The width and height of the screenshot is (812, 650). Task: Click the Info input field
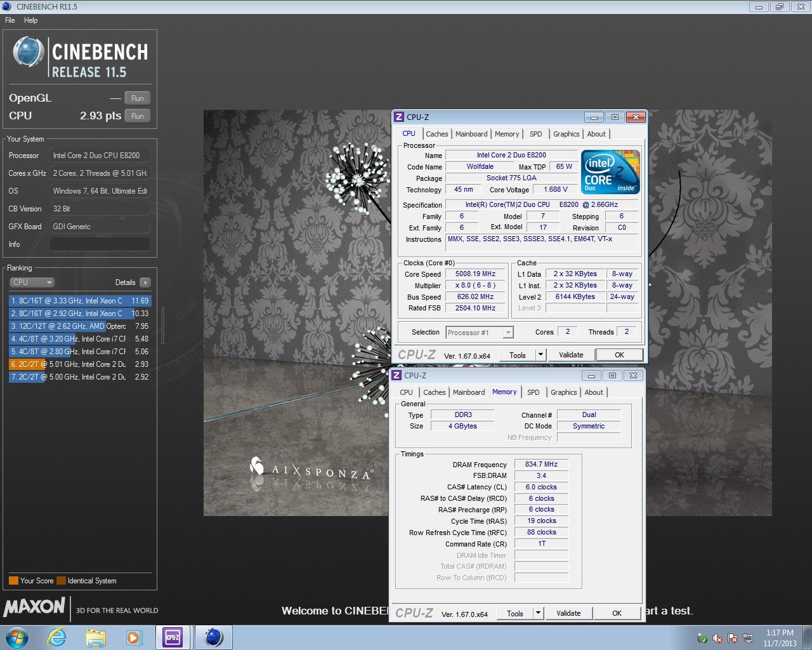(x=100, y=244)
